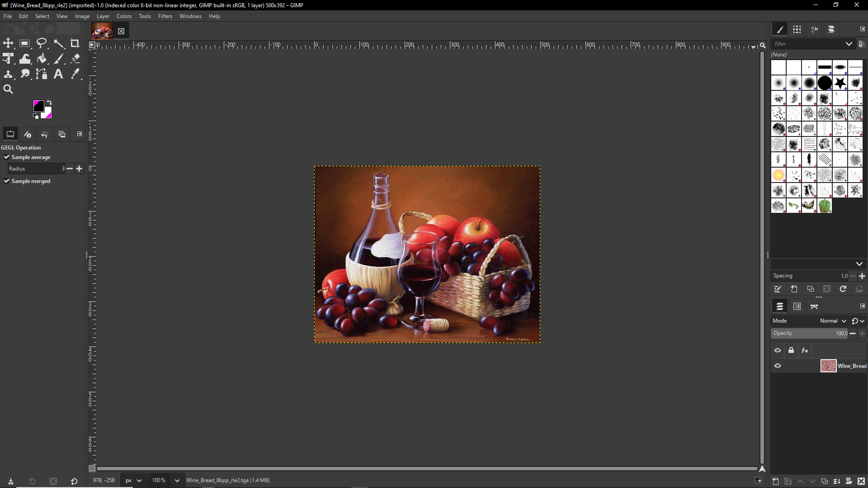Switch to the Device Status tab
Viewport: 868px width, 488px height.
pyautogui.click(x=28, y=134)
